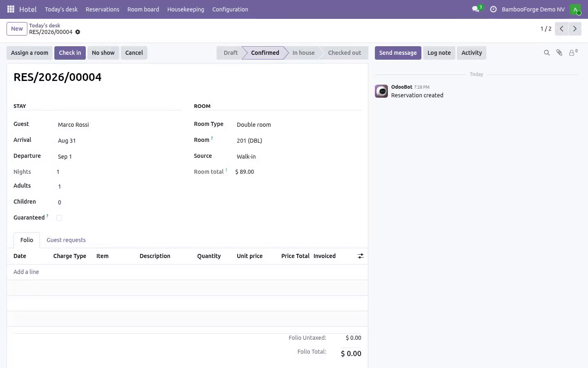Attach files with paperclip icon

pyautogui.click(x=559, y=53)
